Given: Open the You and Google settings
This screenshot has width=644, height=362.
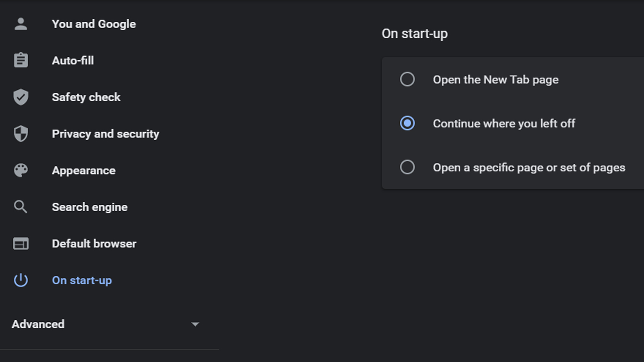Looking at the screenshot, I should pyautogui.click(x=94, y=24).
